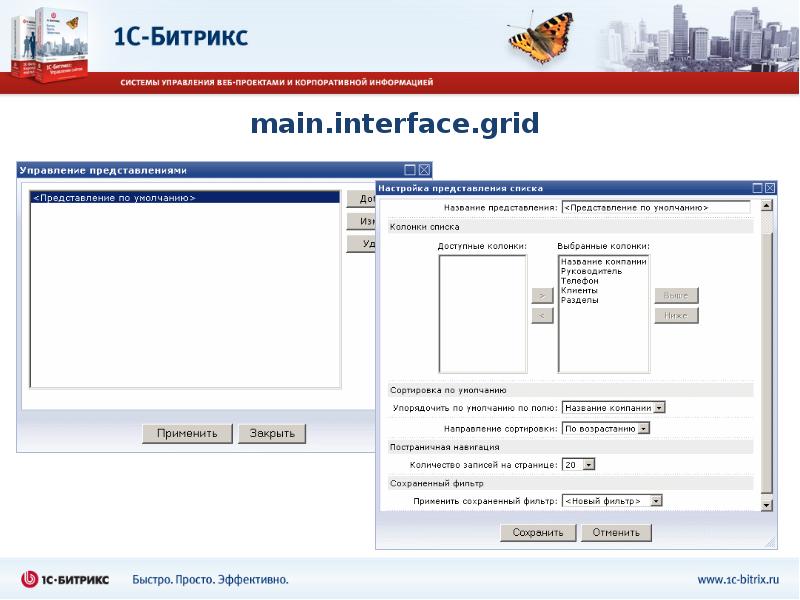The width and height of the screenshot is (800, 600).
Task: Select <Представление по умолчанию> in views list
Action: (185, 197)
